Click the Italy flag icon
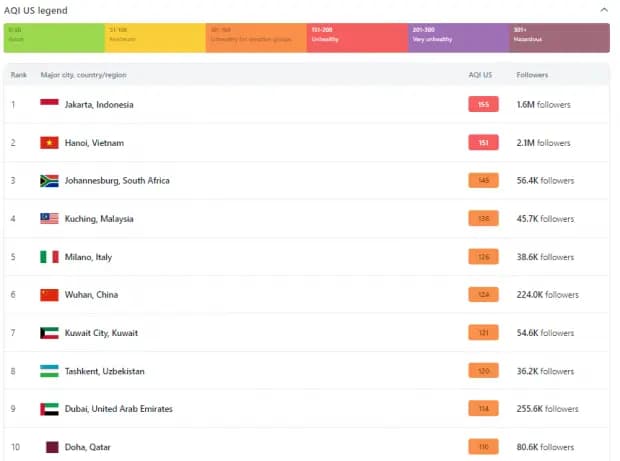Viewport: 620px width, 461px height. pos(49,257)
